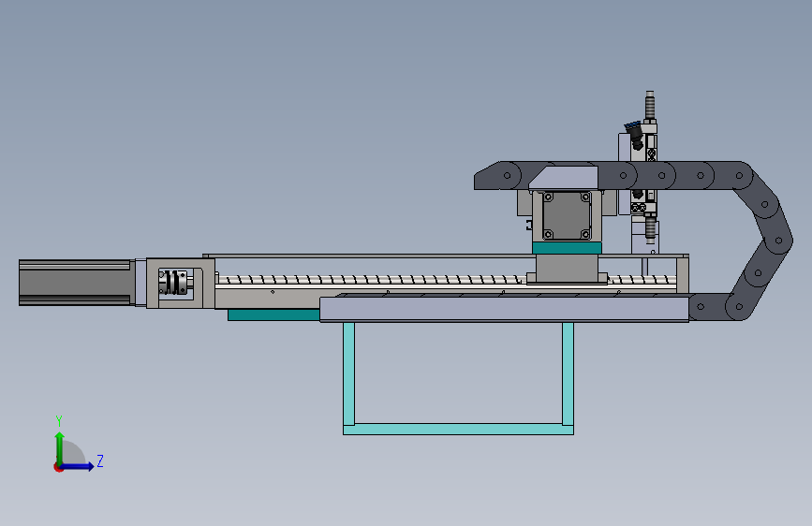
Task: Select the lower end link of the drag chain
Action: 701,307
